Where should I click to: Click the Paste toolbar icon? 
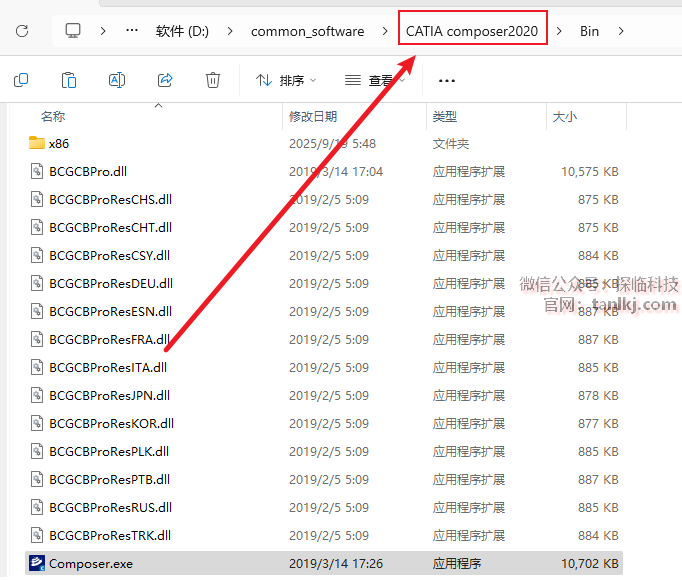69,80
